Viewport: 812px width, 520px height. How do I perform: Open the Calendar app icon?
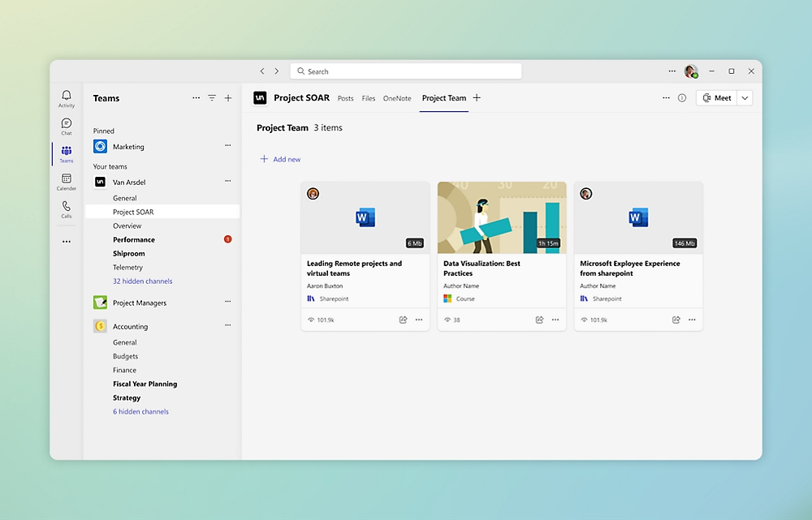67,181
